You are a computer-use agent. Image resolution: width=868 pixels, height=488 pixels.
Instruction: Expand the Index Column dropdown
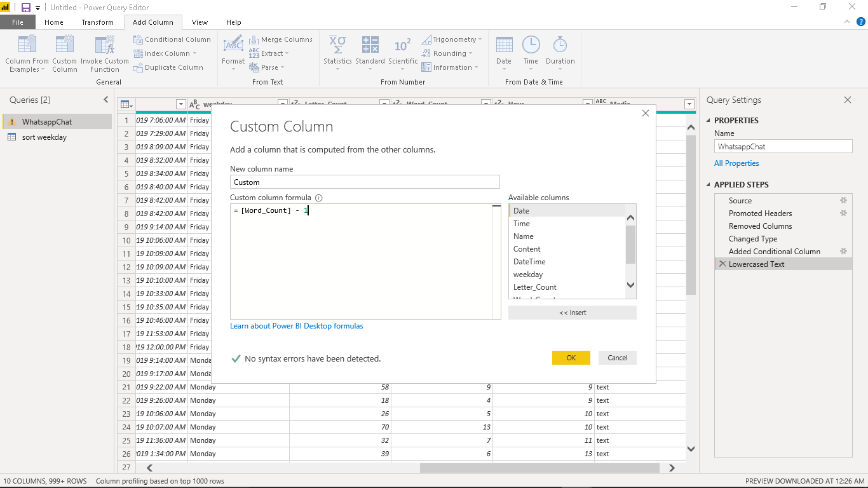pos(194,53)
